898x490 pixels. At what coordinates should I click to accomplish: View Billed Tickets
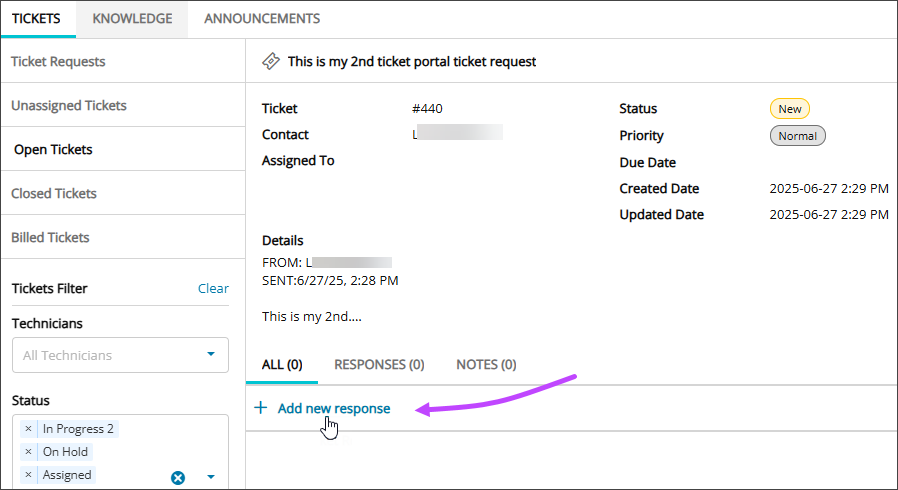[50, 238]
